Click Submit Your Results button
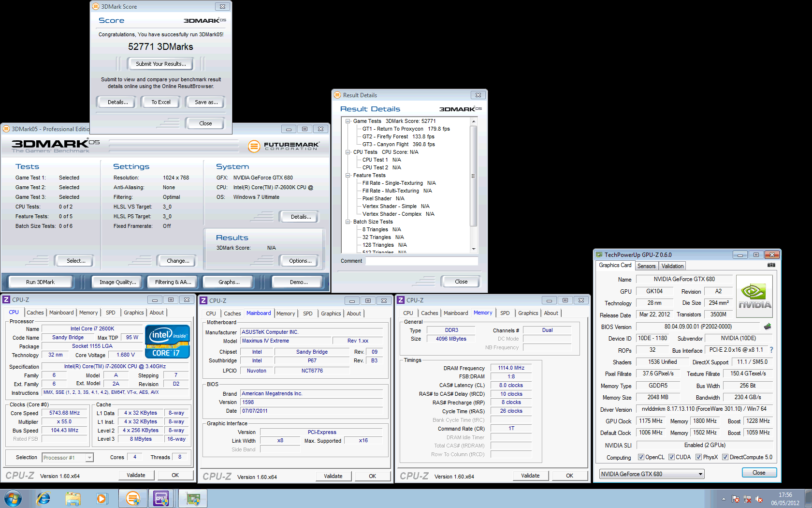The height and width of the screenshot is (508, 812). pos(160,64)
